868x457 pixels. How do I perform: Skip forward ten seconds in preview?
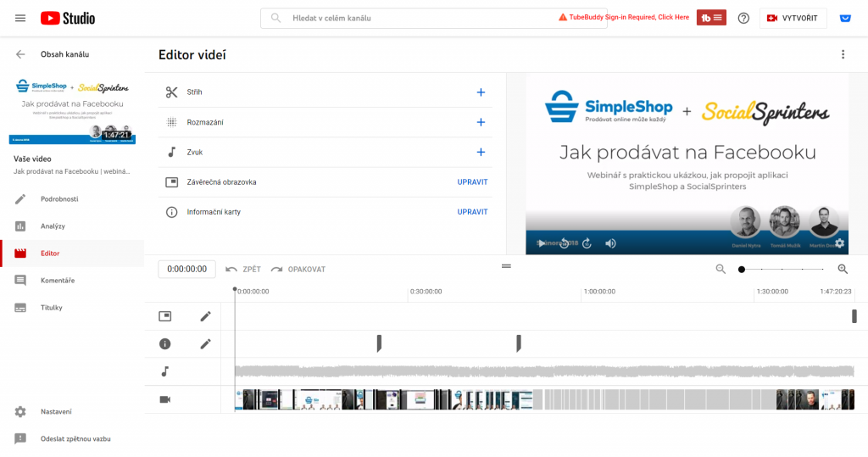587,243
